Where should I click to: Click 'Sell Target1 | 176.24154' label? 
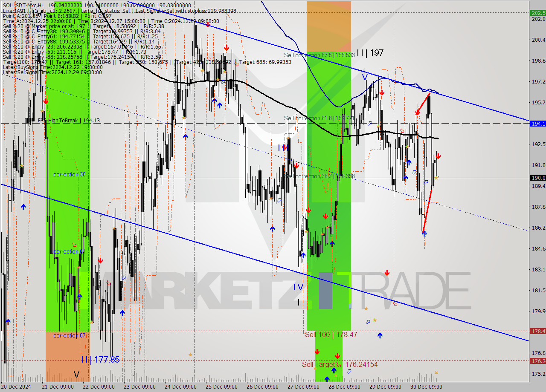pyautogui.click(x=340, y=365)
